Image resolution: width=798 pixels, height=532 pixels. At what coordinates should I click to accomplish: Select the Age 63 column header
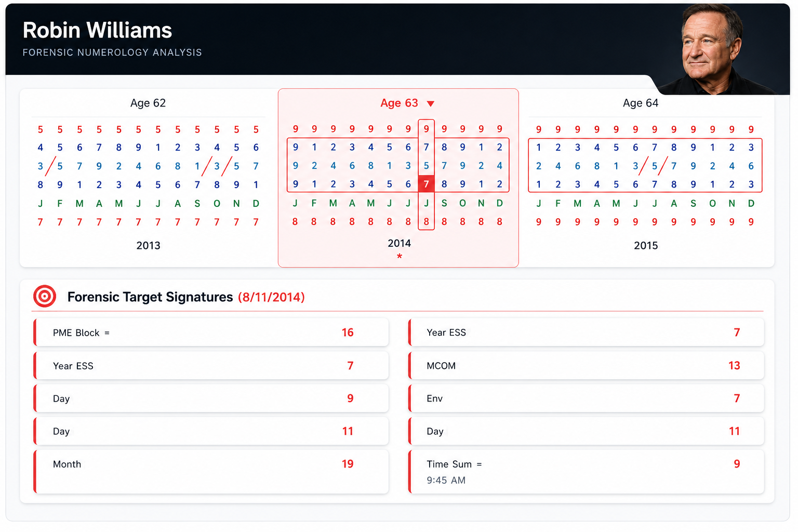click(x=399, y=103)
